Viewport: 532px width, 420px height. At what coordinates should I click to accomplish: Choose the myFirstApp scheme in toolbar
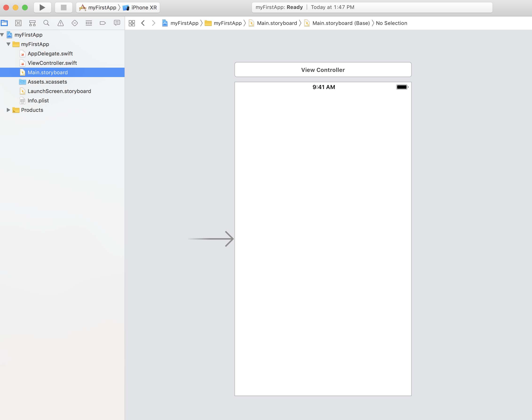(102, 8)
